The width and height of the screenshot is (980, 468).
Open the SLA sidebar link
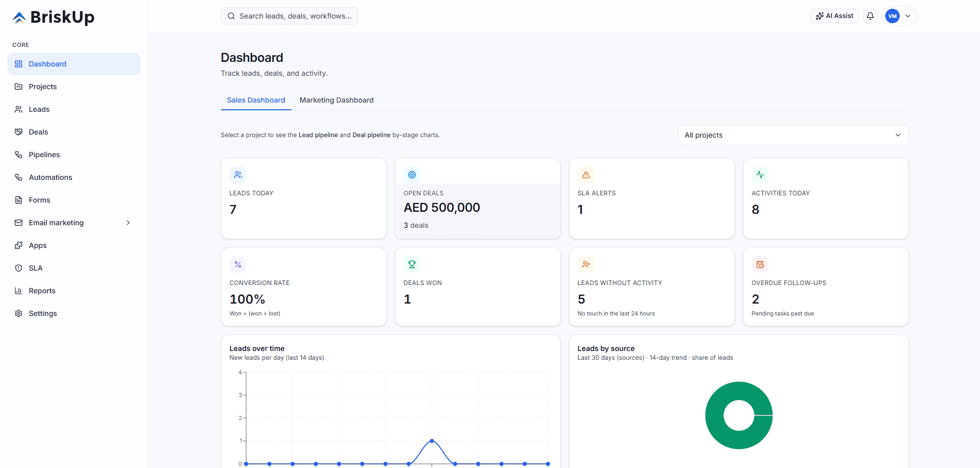click(74, 268)
